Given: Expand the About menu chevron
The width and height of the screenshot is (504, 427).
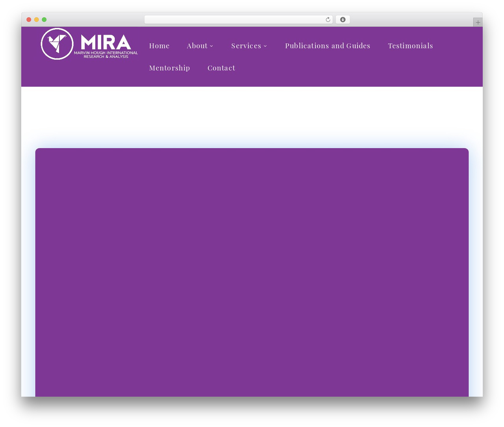Looking at the screenshot, I should pyautogui.click(x=211, y=46).
